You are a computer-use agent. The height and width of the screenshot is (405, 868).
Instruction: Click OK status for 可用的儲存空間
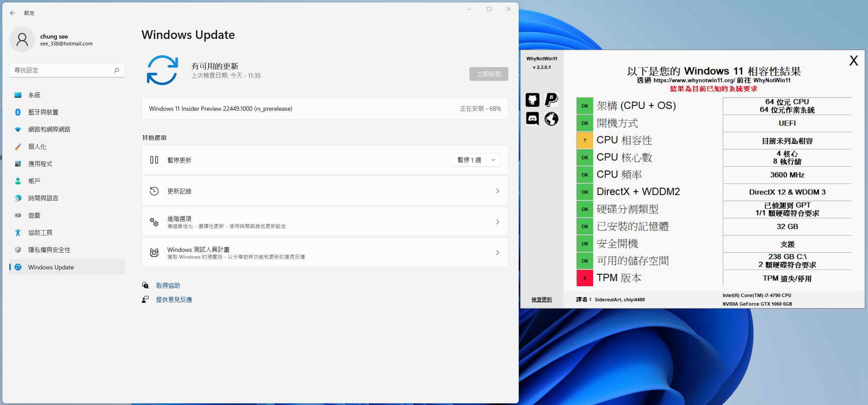click(x=585, y=261)
